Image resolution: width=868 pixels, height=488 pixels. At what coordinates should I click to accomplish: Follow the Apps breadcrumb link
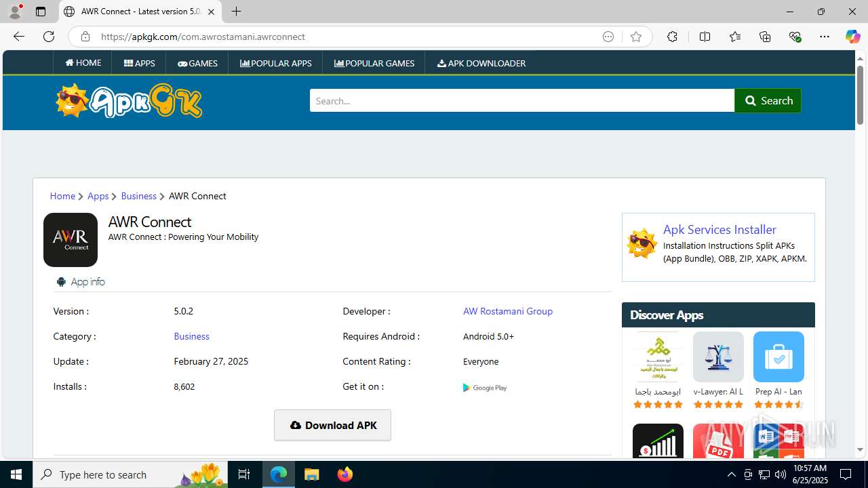(98, 196)
